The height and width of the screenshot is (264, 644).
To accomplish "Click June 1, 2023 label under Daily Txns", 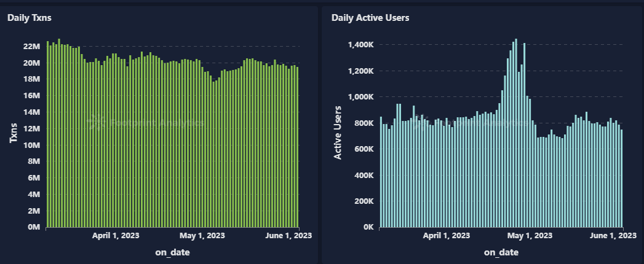I will pos(288,236).
